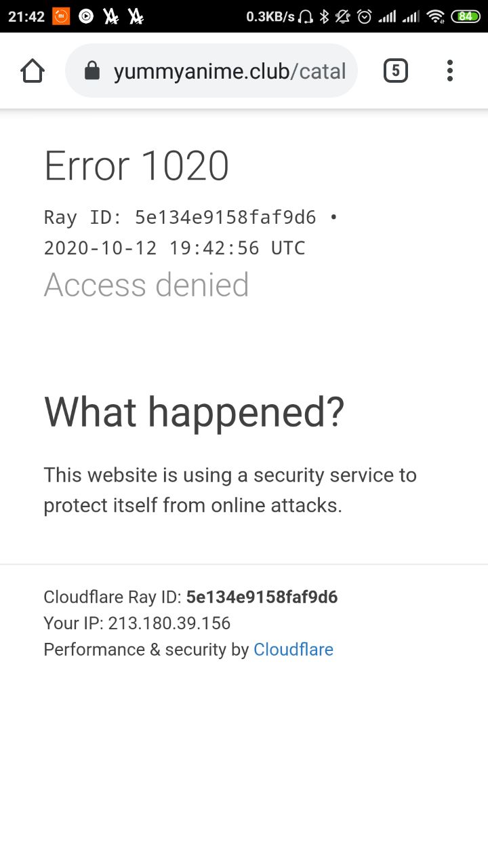
Task: Click the Error 1020 heading
Action: tap(136, 166)
